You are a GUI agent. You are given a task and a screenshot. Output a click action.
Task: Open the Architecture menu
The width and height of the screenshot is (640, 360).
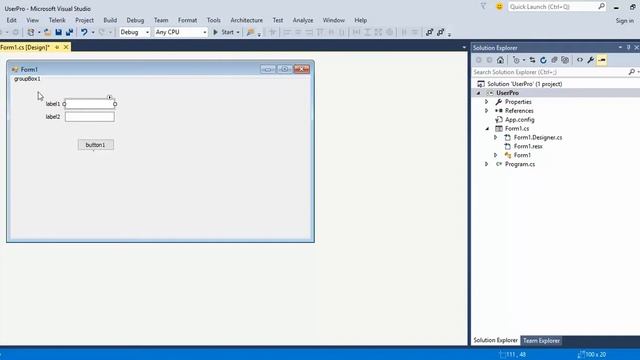coord(247,20)
